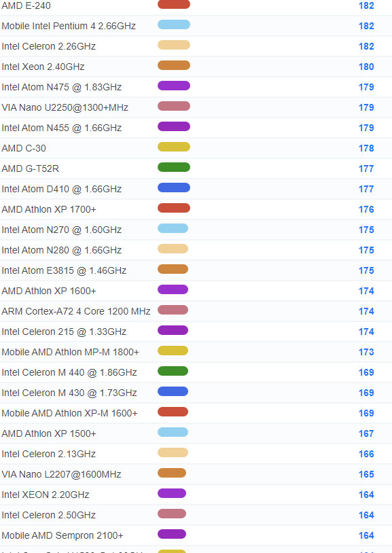The height and width of the screenshot is (553, 392).
Task: Click score 179 for VIA Nano U2250
Action: [366, 107]
